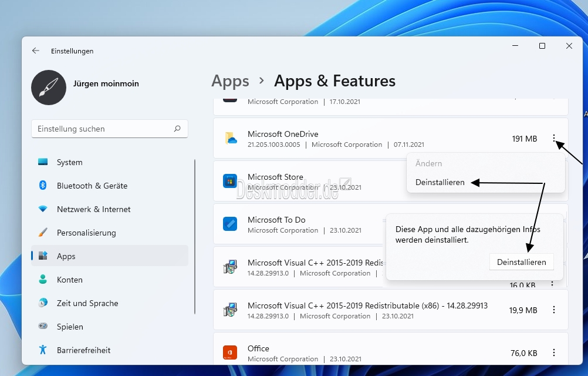Select the Microsoft To Do app name
This screenshot has height=376, width=588.
tap(276, 220)
